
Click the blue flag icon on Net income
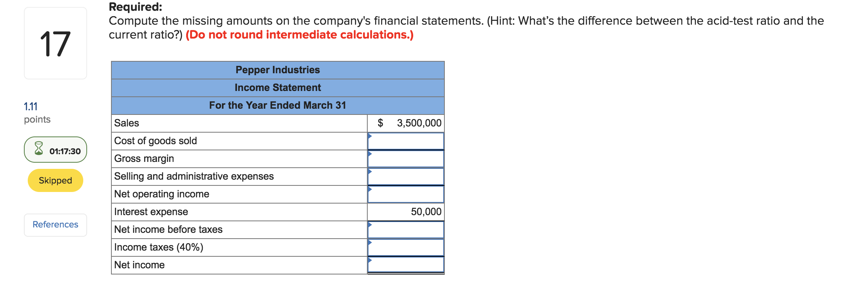click(371, 259)
